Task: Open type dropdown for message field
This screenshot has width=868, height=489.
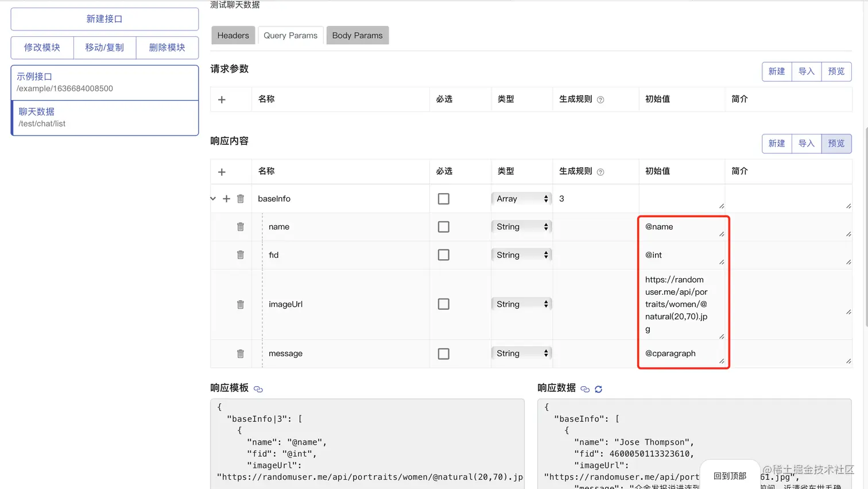Action: click(x=521, y=353)
